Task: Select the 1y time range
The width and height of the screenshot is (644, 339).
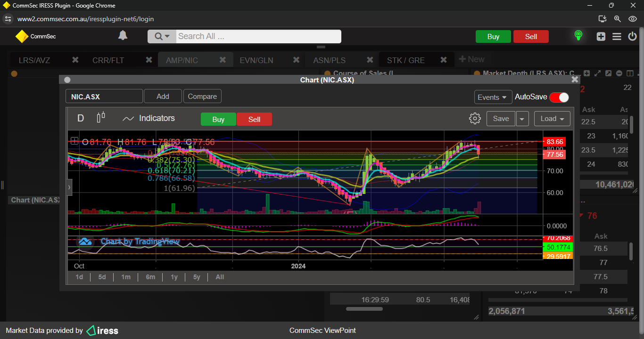Action: pyautogui.click(x=174, y=277)
